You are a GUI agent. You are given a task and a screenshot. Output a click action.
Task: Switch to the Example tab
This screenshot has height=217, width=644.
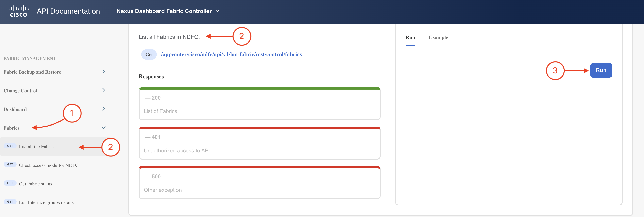(x=439, y=37)
